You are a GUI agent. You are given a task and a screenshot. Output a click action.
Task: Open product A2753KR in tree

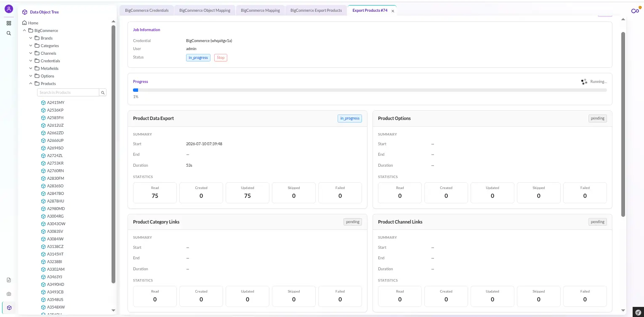(x=55, y=163)
